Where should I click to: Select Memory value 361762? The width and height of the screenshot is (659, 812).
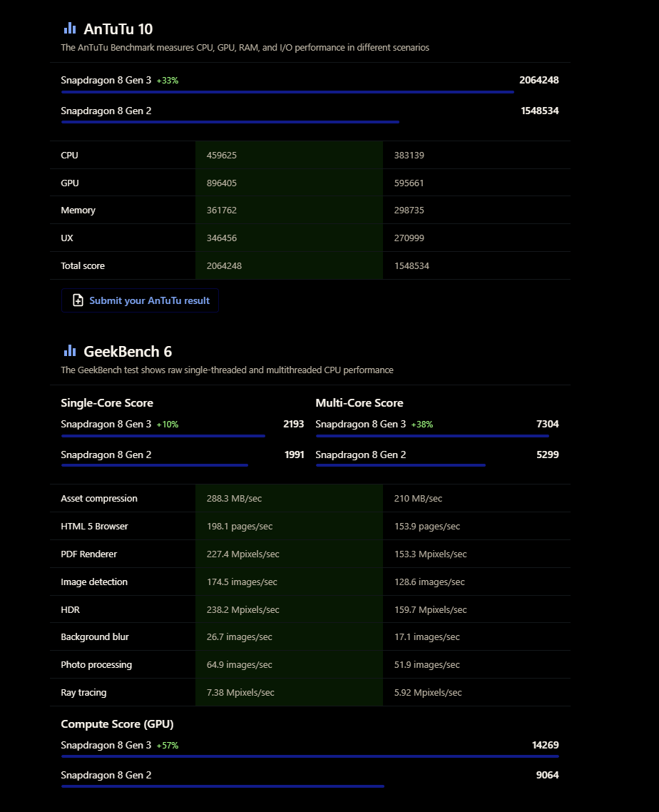pos(222,210)
